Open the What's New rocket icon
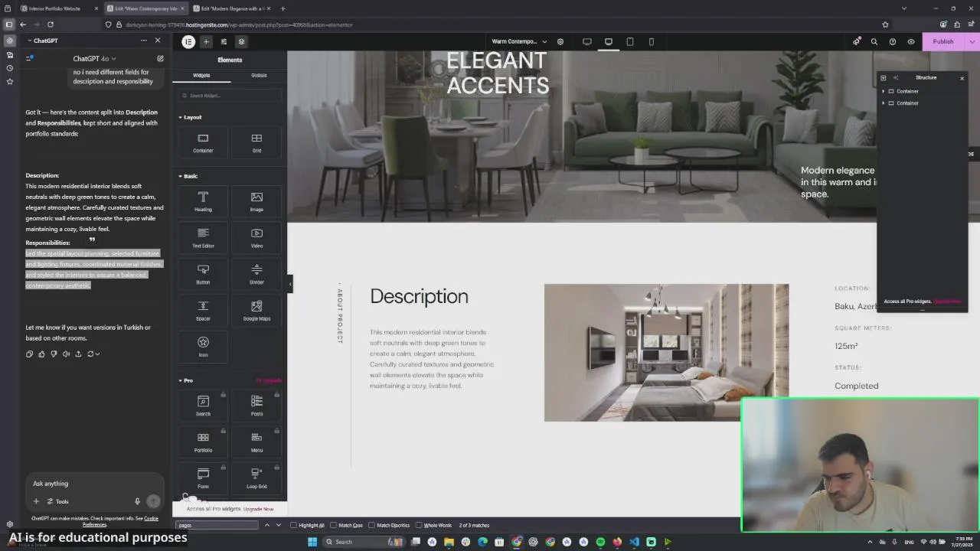 pos(856,41)
